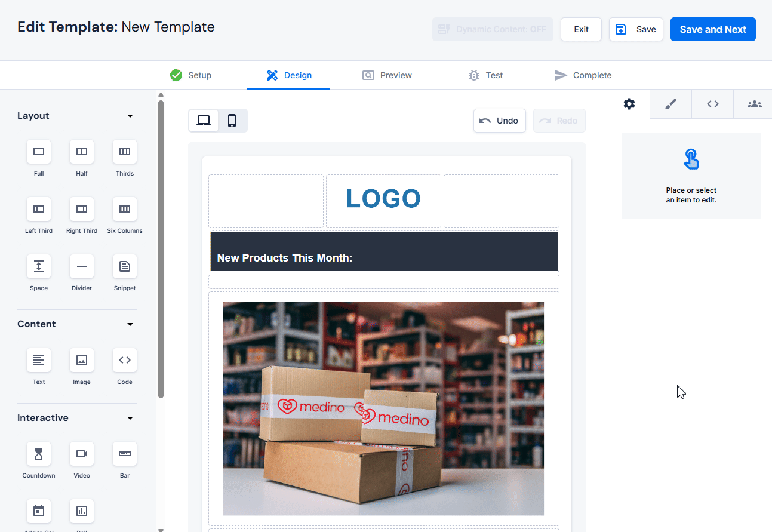This screenshot has width=772, height=532.
Task: Collapse the Layout section
Action: click(x=130, y=116)
